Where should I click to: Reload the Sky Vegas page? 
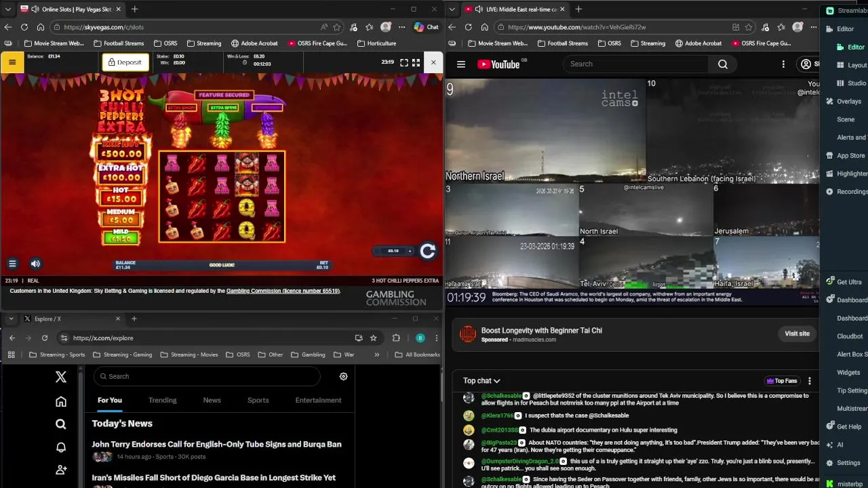(x=24, y=27)
